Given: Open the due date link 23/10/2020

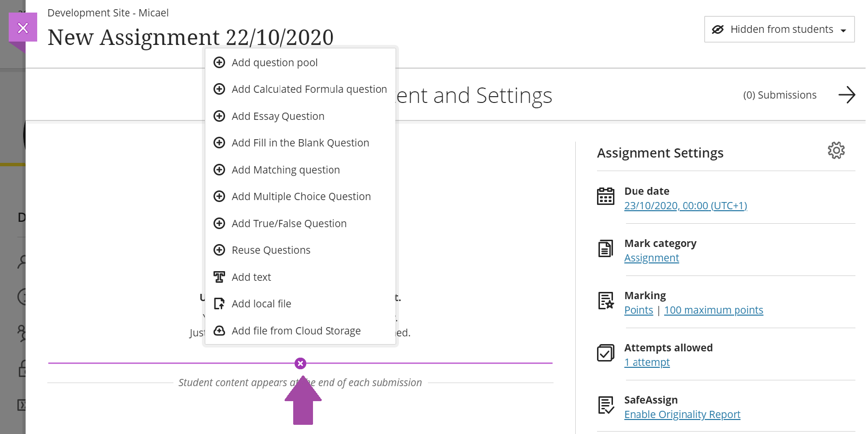Looking at the screenshot, I should point(685,206).
